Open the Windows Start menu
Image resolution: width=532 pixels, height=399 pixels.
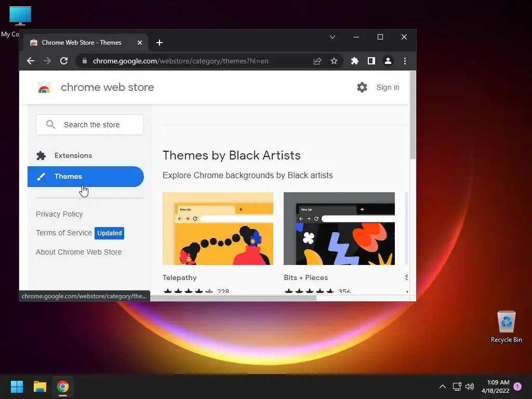(x=17, y=387)
